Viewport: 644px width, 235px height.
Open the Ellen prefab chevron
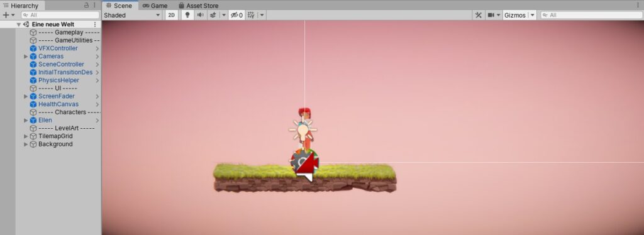coord(97,120)
